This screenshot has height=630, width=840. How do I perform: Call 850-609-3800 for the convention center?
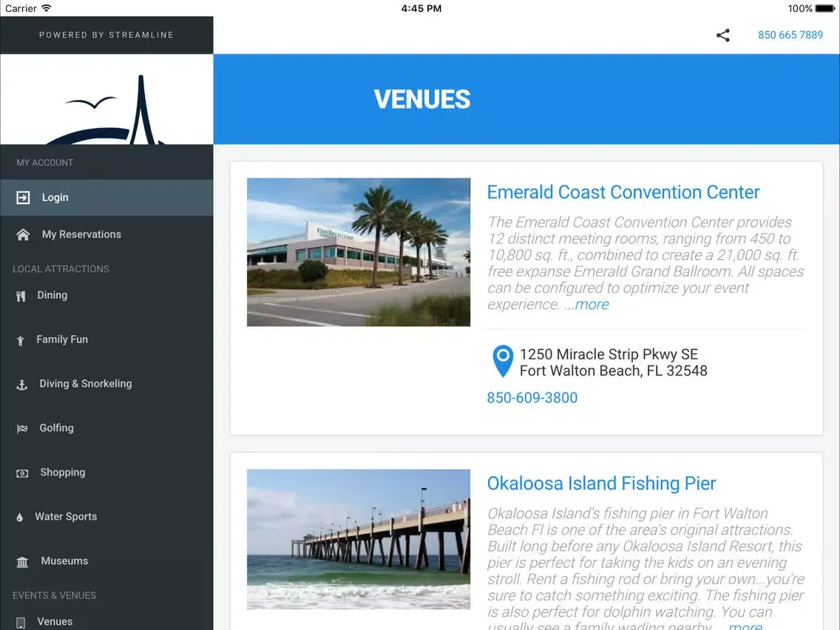point(532,398)
